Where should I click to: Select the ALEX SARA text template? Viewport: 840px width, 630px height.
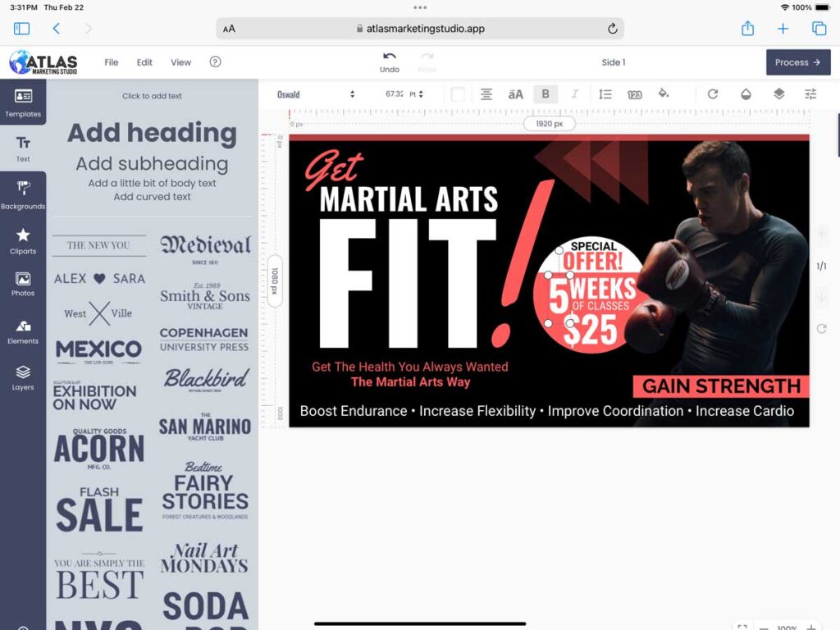99,279
